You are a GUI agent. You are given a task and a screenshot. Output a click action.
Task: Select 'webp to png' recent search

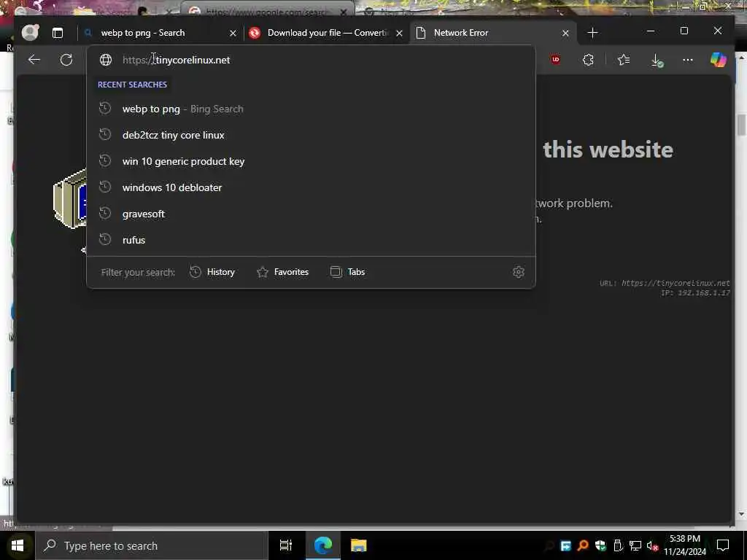pos(311,109)
